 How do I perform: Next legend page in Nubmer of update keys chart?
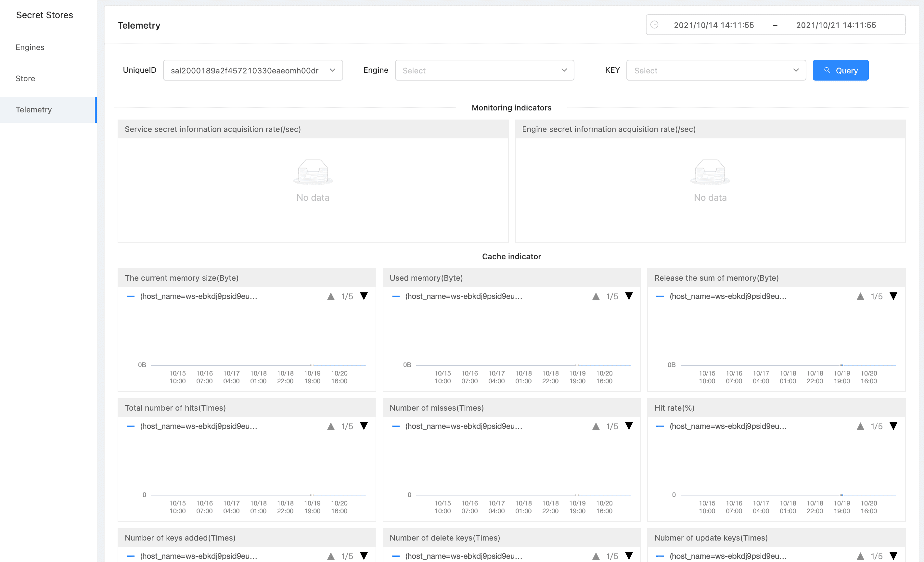[894, 556]
